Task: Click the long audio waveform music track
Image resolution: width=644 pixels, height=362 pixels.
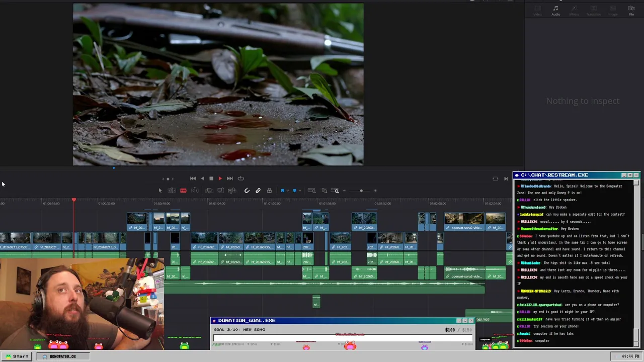Action: (324, 287)
